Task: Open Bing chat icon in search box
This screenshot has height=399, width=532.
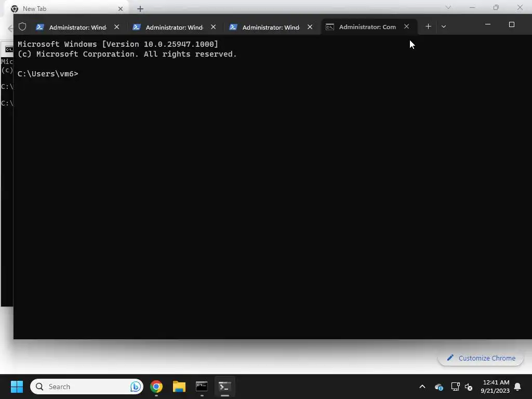Action: (136, 387)
